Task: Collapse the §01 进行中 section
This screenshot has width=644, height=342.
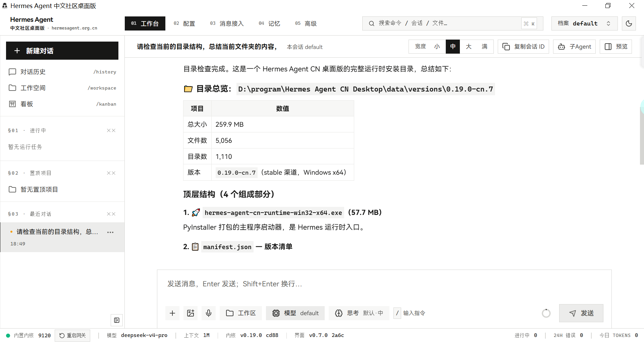Action: pyautogui.click(x=111, y=130)
